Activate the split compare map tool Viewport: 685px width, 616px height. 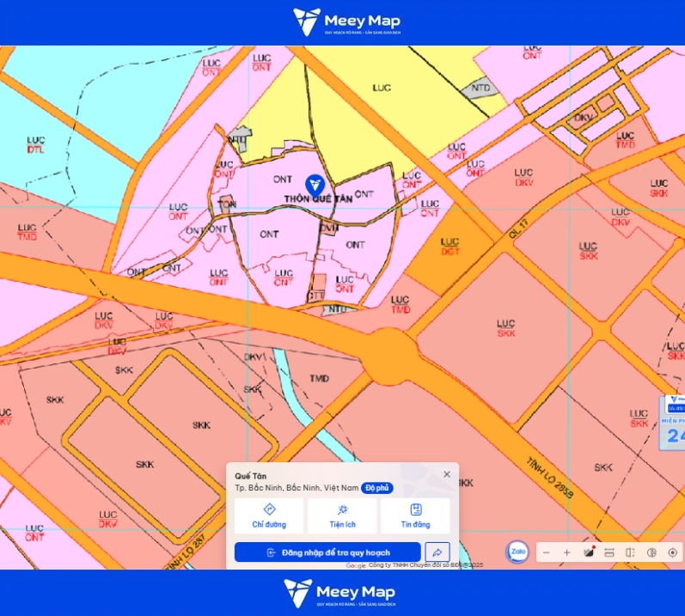[x=630, y=552]
